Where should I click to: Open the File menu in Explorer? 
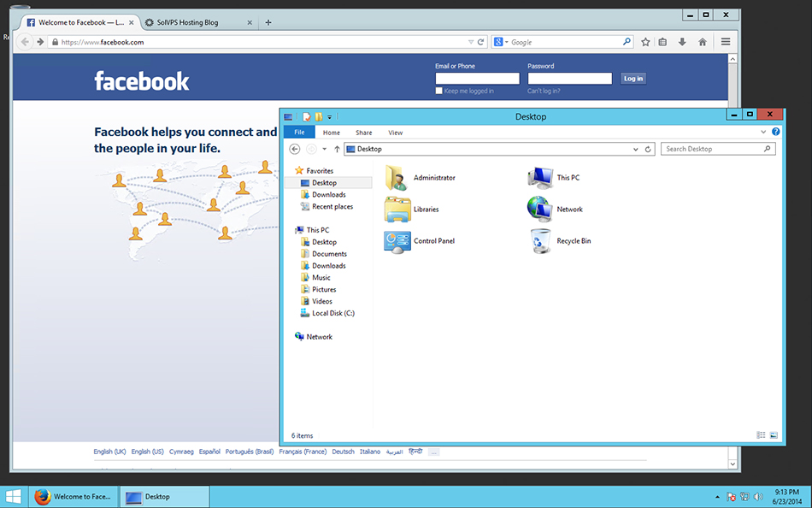coord(299,133)
